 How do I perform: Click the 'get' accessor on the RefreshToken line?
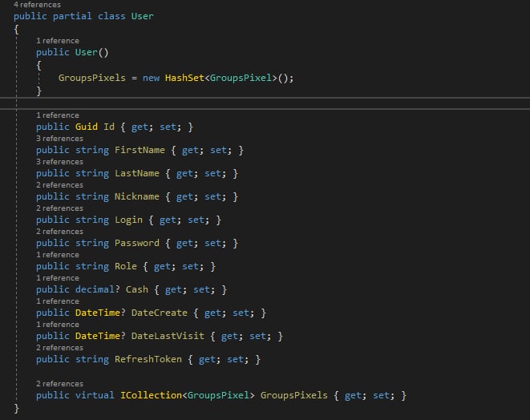[x=207, y=360]
